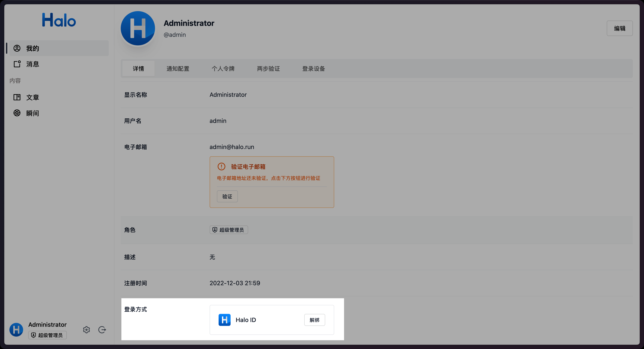This screenshot has width=644, height=349.
Task: Open the 两步验证 tab
Action: [268, 69]
